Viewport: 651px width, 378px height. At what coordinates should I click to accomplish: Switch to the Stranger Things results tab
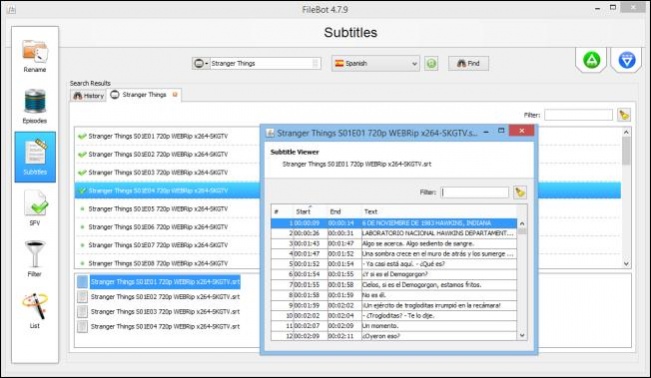(x=144, y=95)
